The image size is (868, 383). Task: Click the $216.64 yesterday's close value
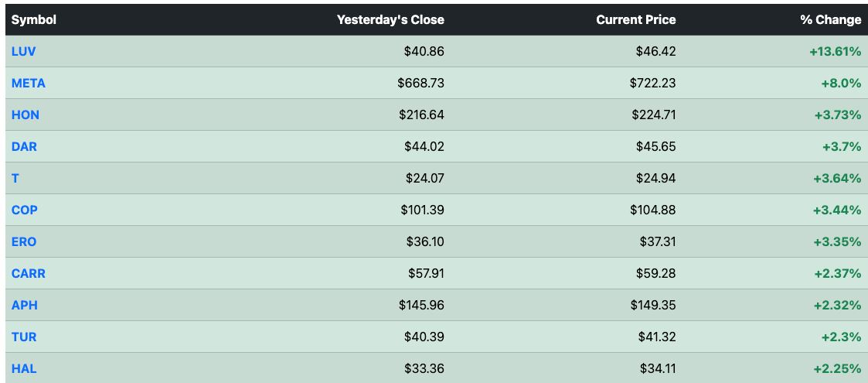point(421,115)
